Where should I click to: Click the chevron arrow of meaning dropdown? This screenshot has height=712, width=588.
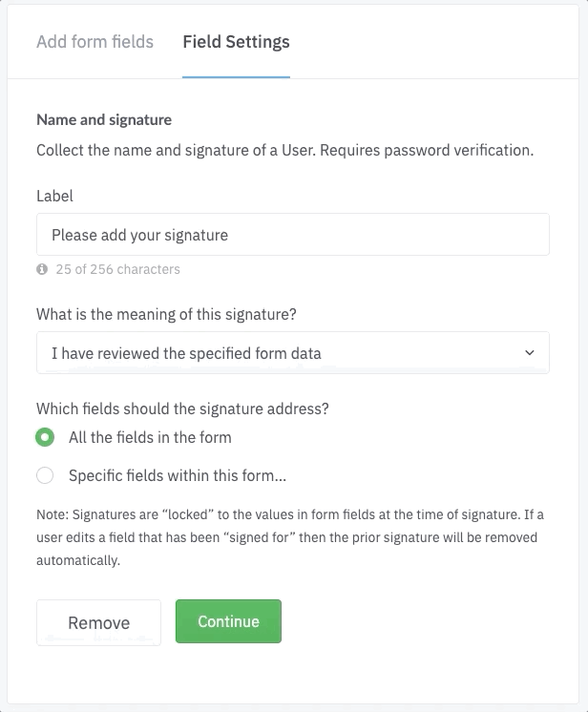[x=530, y=353]
